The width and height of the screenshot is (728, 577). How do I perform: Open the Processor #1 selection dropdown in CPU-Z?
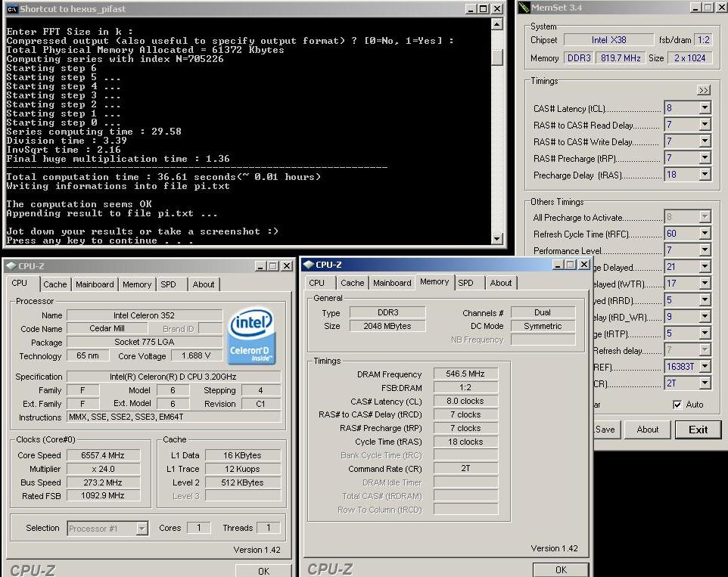pos(142,529)
